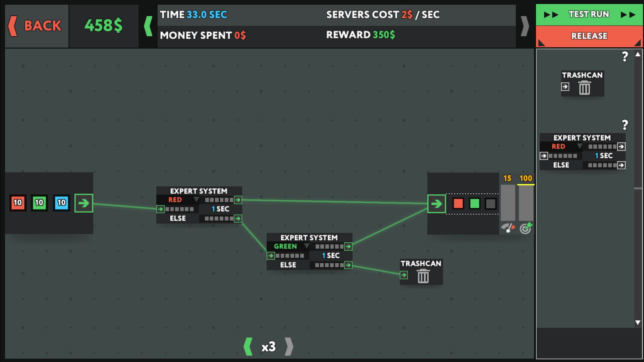Click the target icon on the output node

click(526, 228)
